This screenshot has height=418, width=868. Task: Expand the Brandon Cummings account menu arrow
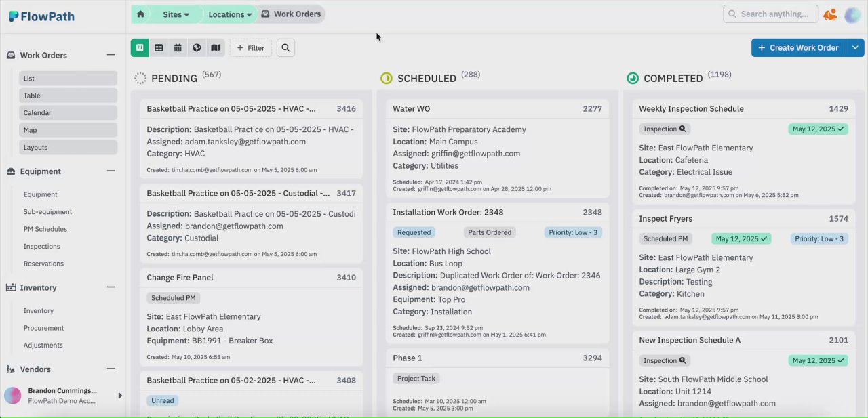[x=120, y=396]
